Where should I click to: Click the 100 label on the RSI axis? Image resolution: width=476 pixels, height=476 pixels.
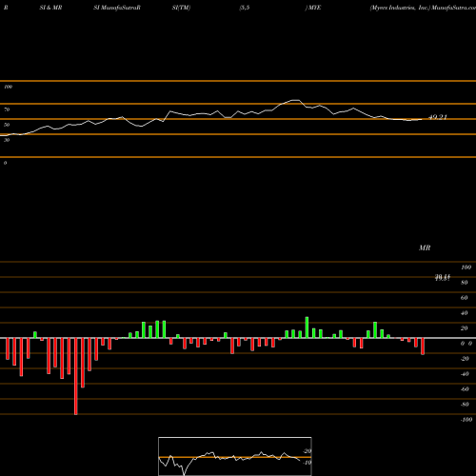click(8, 87)
